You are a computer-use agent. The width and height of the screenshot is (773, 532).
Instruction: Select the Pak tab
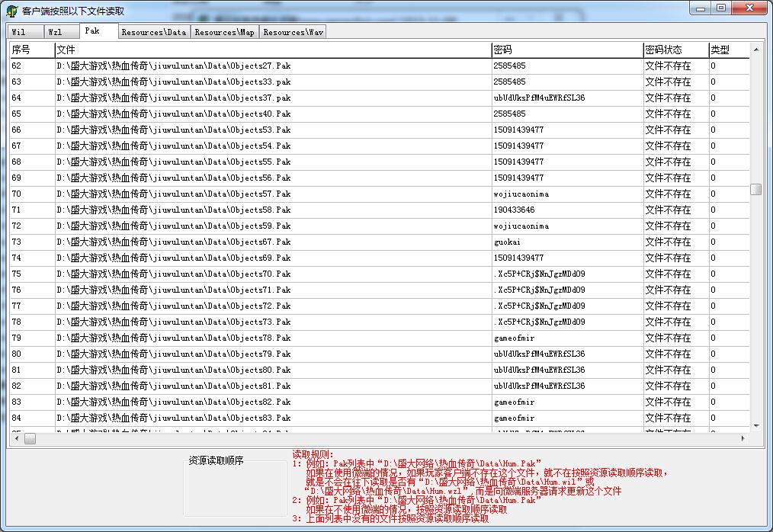pos(98,30)
